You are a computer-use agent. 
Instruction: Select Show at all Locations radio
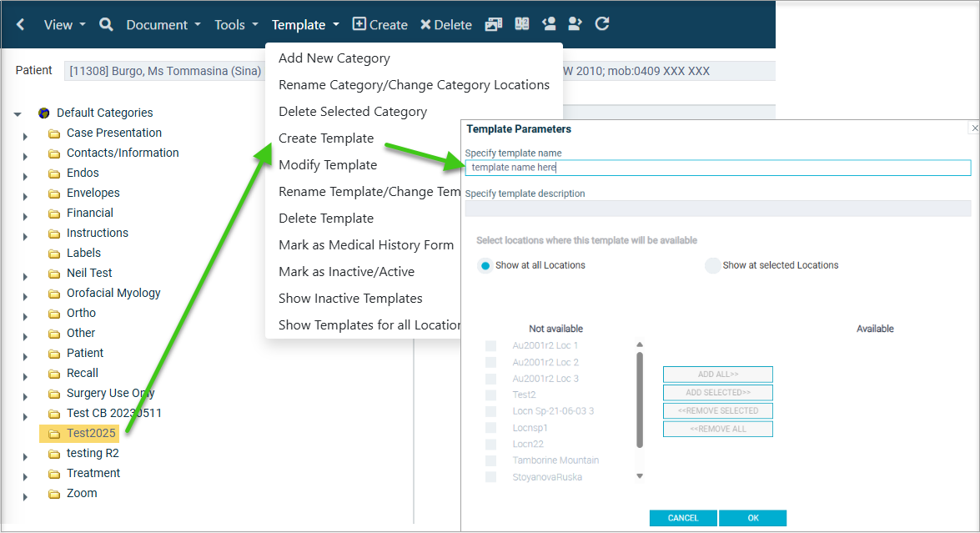pyautogui.click(x=485, y=265)
